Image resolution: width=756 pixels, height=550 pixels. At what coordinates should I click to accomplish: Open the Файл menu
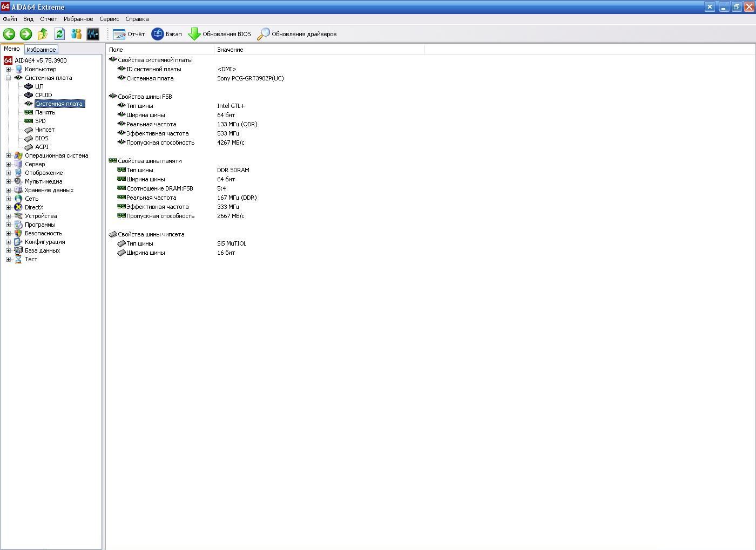coord(10,19)
